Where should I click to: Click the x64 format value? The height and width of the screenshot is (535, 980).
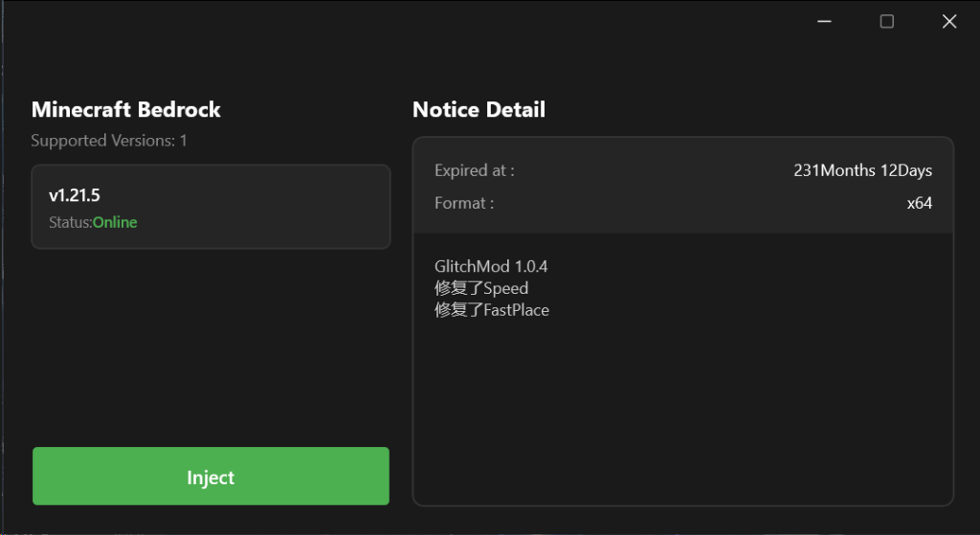(x=920, y=203)
